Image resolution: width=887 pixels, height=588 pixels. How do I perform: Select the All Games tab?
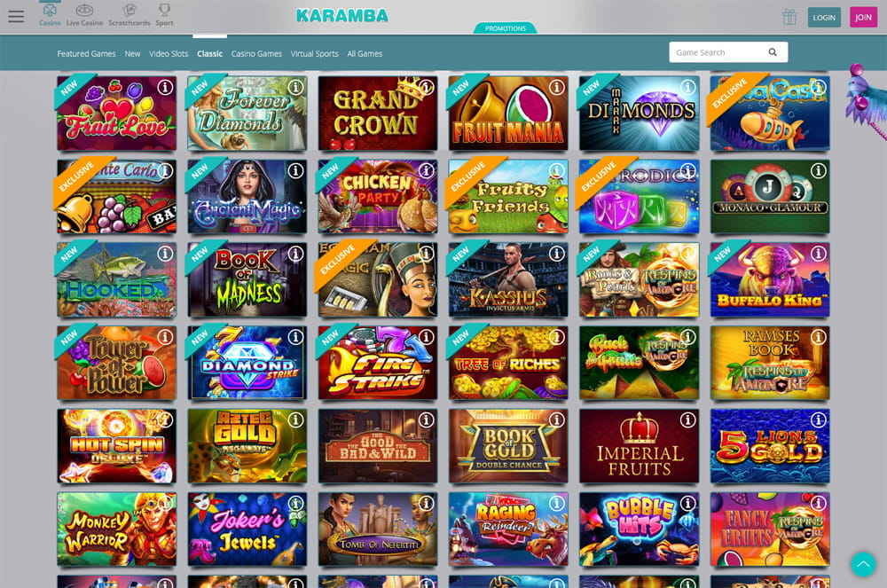coord(365,54)
